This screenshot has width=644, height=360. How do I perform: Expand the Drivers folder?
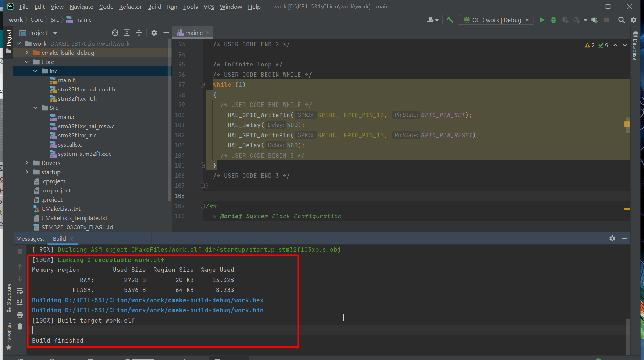click(x=27, y=163)
